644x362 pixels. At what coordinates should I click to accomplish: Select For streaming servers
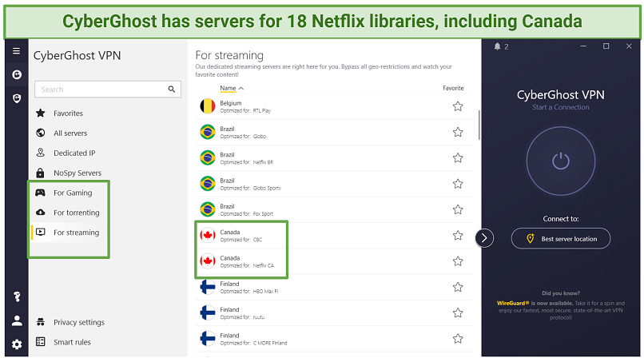click(77, 233)
